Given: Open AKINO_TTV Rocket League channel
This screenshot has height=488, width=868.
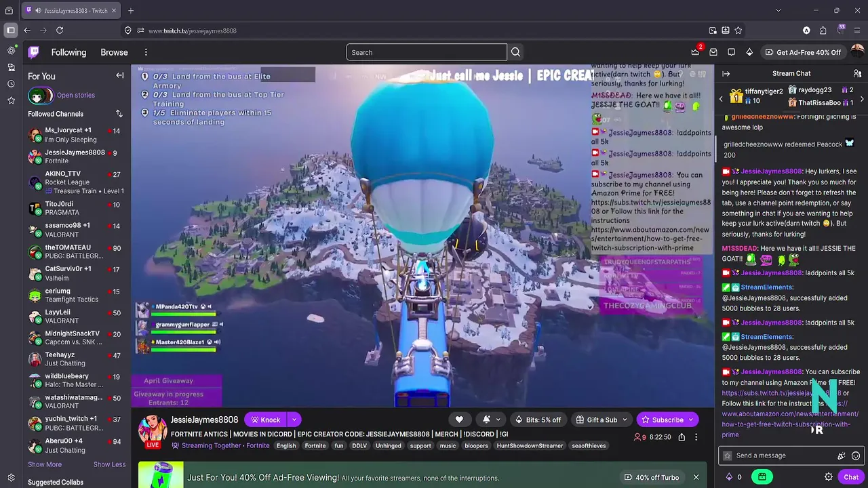Looking at the screenshot, I should click(77, 182).
